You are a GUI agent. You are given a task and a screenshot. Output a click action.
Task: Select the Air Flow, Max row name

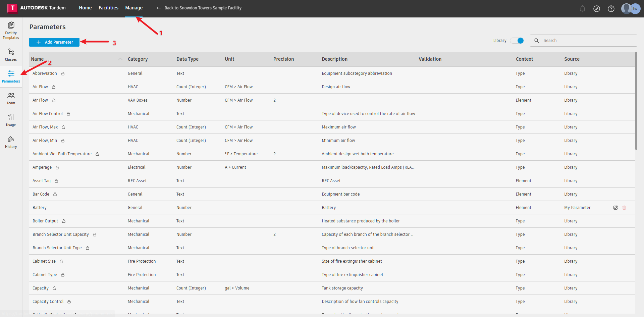(45, 127)
